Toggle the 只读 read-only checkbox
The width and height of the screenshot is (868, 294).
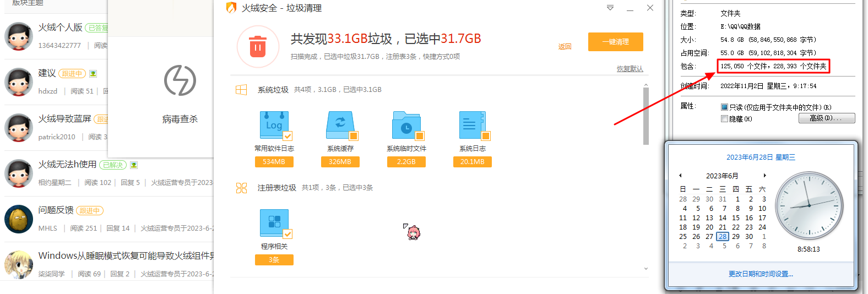(x=724, y=107)
